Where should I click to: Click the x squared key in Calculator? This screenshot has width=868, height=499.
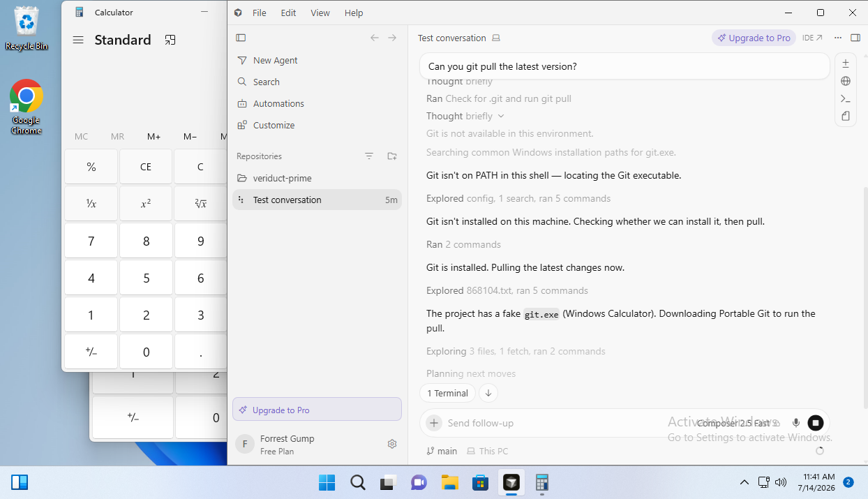coord(146,204)
